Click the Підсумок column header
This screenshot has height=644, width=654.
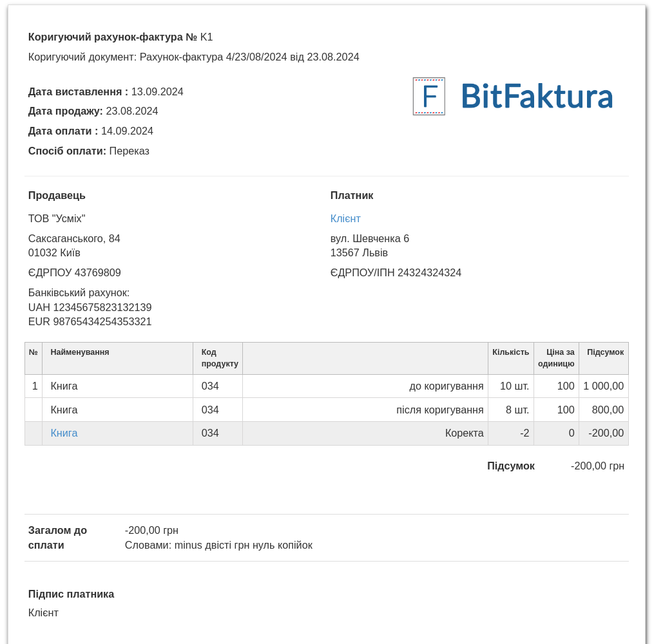click(x=605, y=352)
